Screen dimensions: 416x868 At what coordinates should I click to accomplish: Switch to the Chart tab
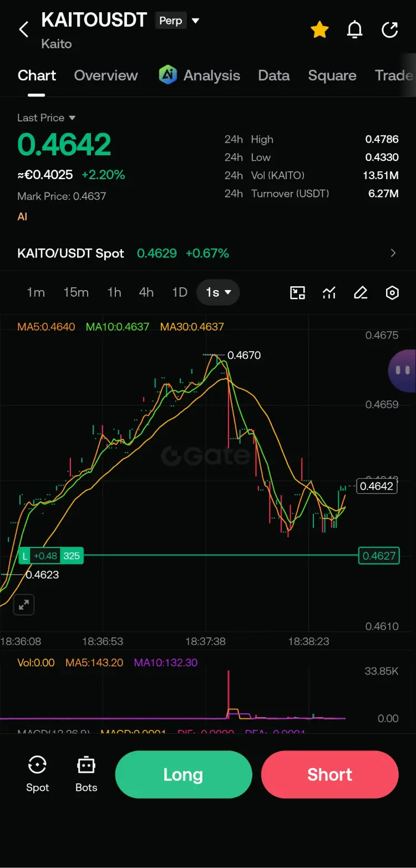37,75
